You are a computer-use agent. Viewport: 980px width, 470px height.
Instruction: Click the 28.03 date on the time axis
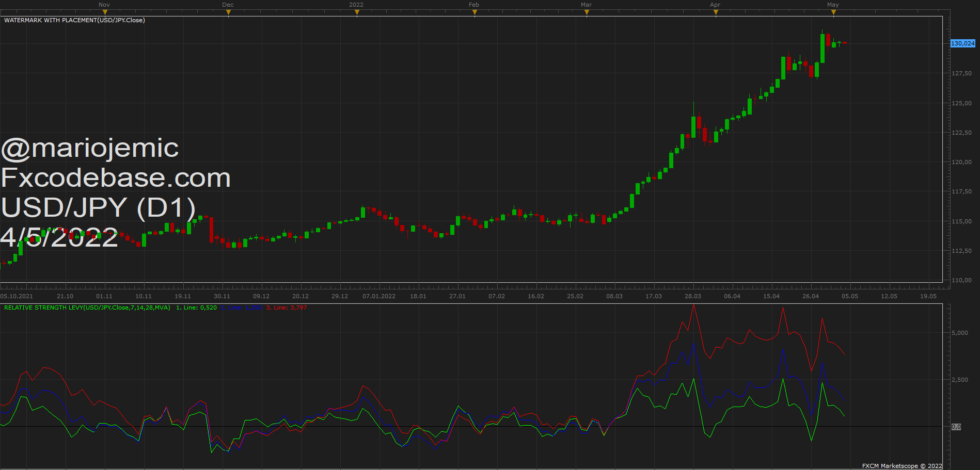point(693,296)
